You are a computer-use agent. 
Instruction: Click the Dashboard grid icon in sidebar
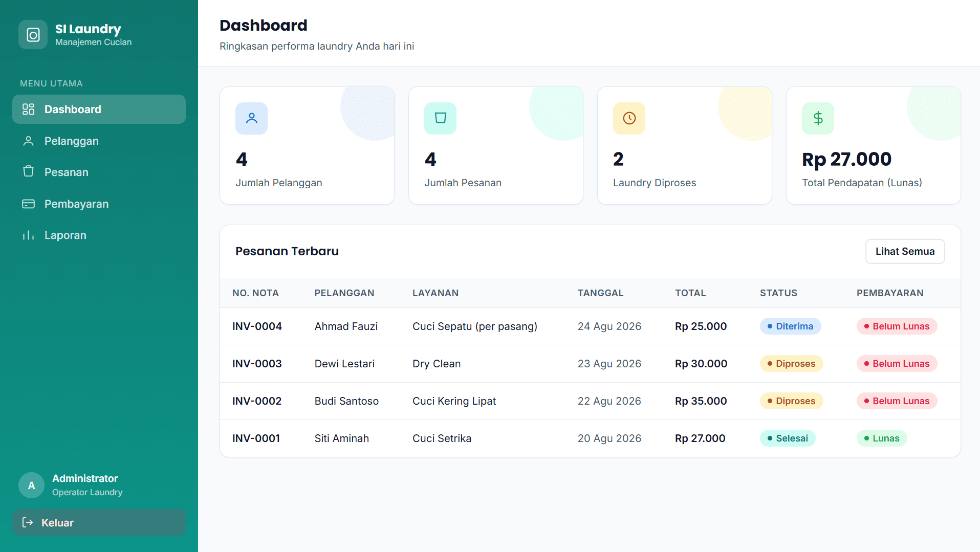tap(29, 109)
